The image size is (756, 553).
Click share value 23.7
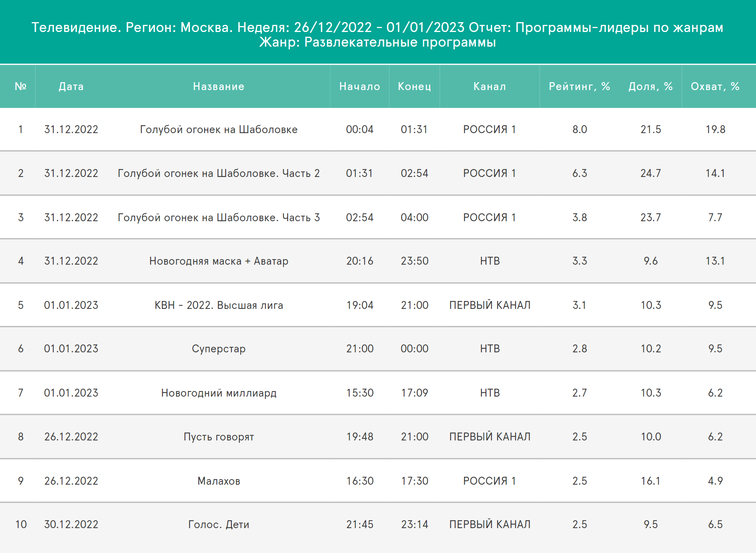pyautogui.click(x=651, y=218)
